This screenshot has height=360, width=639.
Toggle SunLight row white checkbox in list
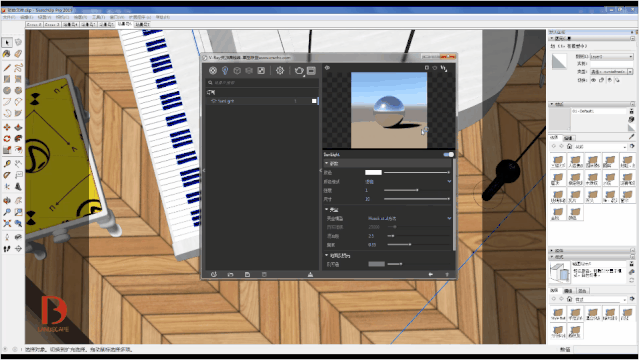[x=314, y=101]
